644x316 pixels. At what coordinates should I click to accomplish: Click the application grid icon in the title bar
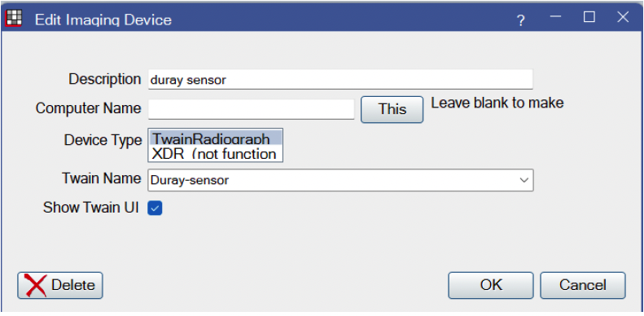click(14, 18)
